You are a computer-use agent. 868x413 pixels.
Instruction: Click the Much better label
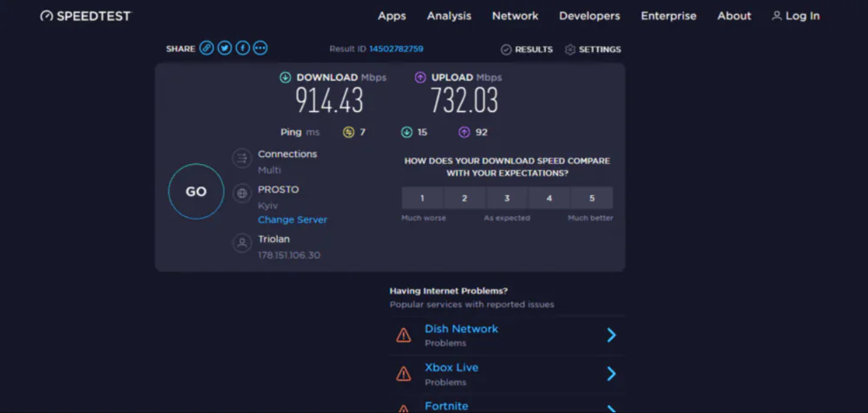click(x=590, y=218)
